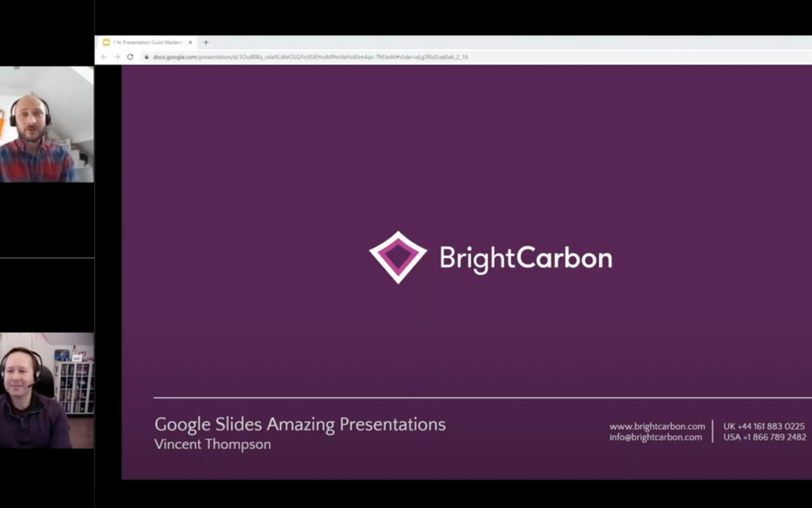
Task: Click the Google Slides favicon on the tab
Action: (106, 42)
